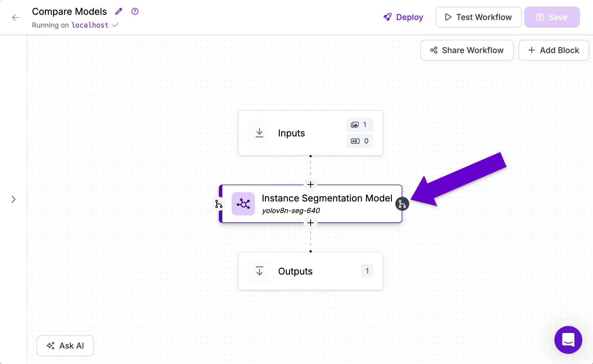593x364 pixels.
Task: Open Share Workflow
Action: (x=467, y=50)
